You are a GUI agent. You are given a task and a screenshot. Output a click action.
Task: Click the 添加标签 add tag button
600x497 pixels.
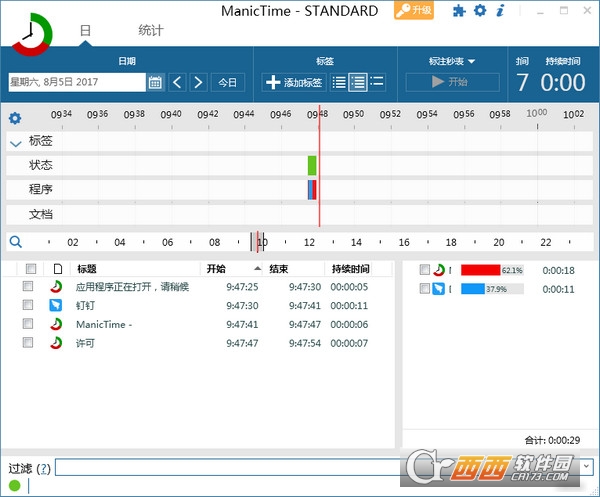click(x=294, y=82)
